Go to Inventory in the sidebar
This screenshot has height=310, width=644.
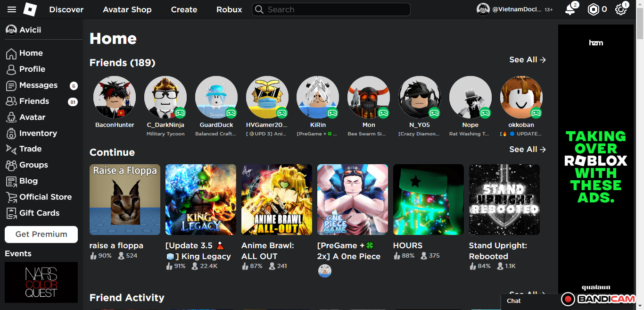click(x=38, y=134)
